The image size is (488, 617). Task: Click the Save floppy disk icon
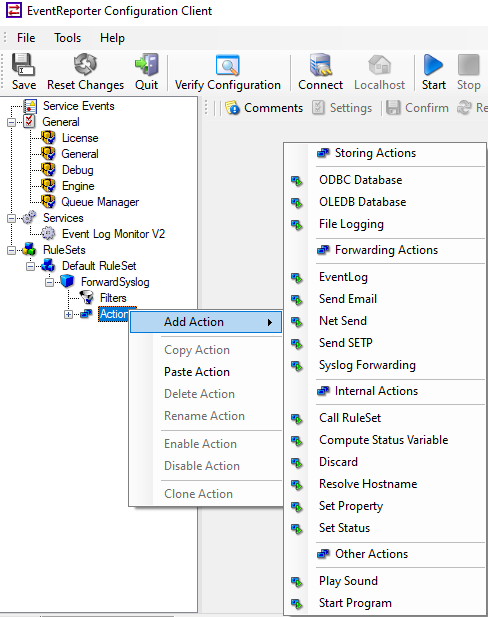(23, 65)
